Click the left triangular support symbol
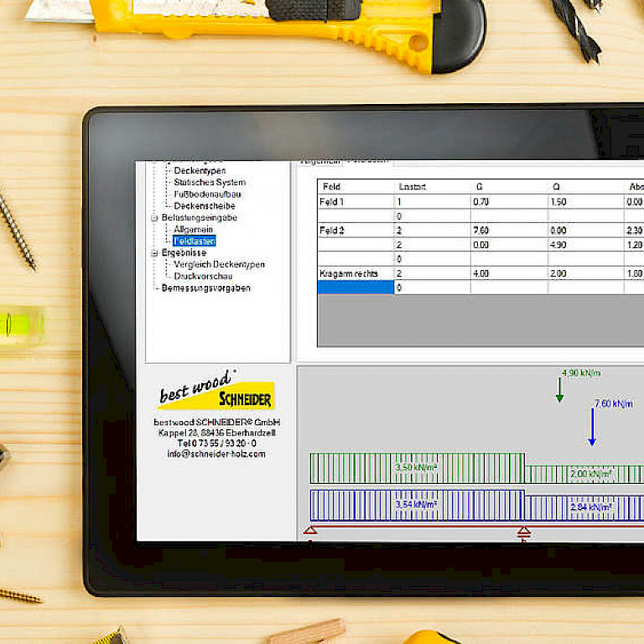This screenshot has width=644, height=644. pyautogui.click(x=310, y=531)
